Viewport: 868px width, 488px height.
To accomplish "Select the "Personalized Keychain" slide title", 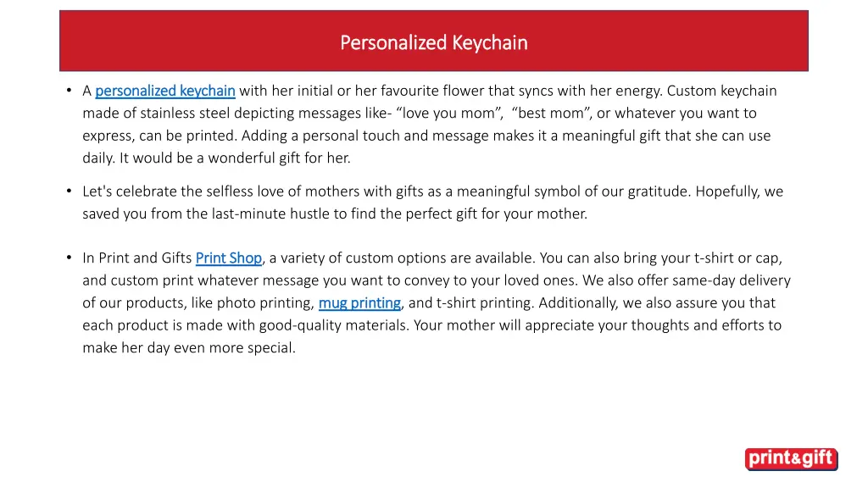I will tap(433, 42).
